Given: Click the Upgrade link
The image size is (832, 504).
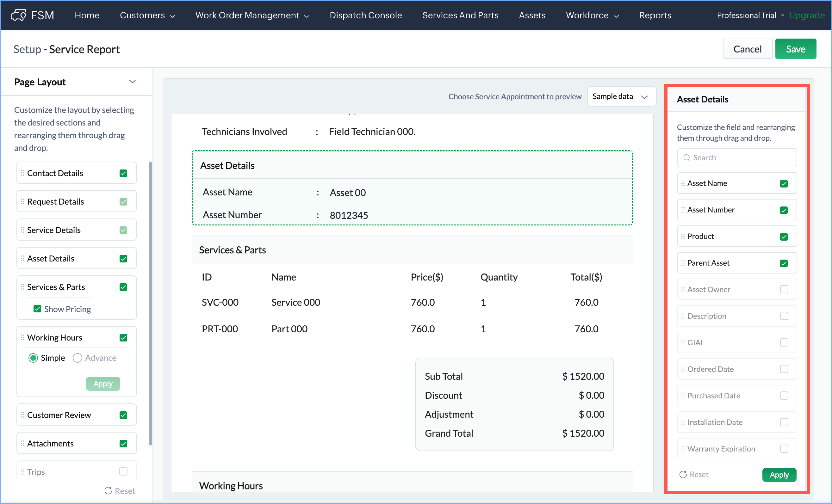Looking at the screenshot, I should 806,15.
